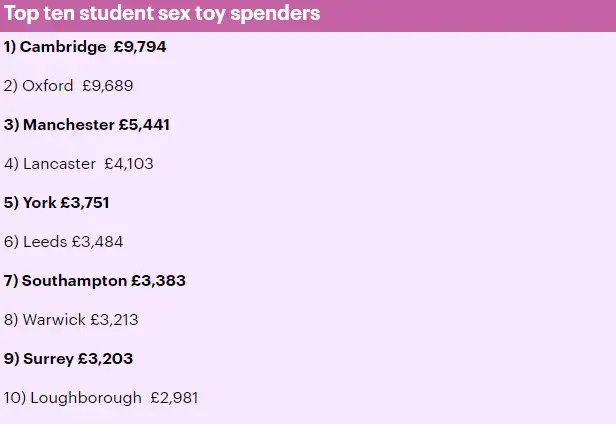Click the £9,689 amount next to Oxford
The width and height of the screenshot is (616, 424).
(108, 86)
